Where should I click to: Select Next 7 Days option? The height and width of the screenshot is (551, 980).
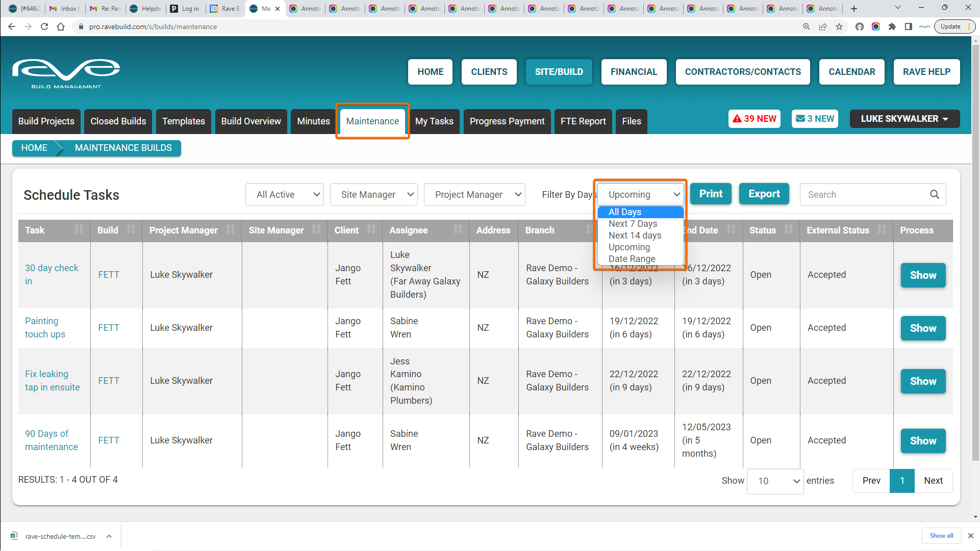tap(633, 224)
